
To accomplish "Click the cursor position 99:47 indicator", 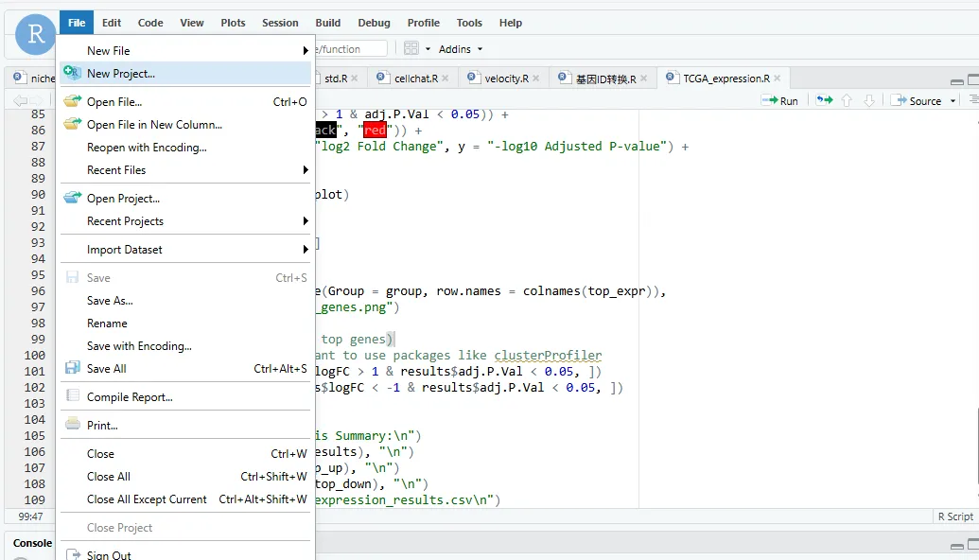I will coord(30,516).
